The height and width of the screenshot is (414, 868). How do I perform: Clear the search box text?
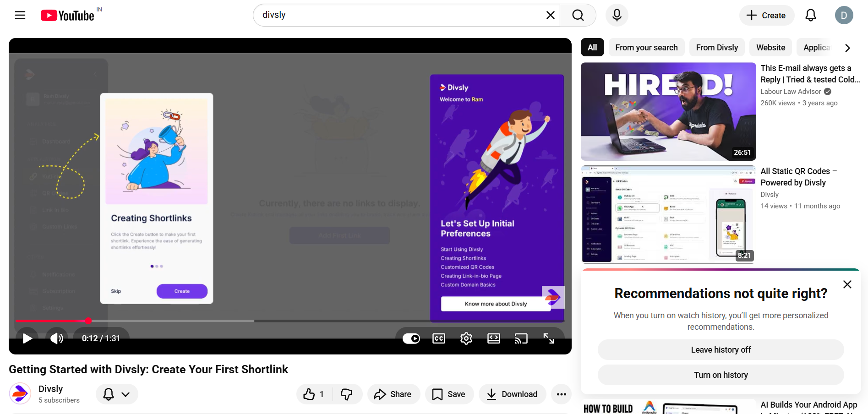pyautogui.click(x=551, y=15)
